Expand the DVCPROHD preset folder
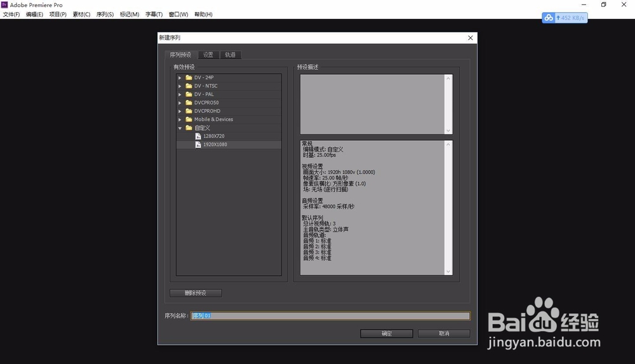635x364 pixels. pos(180,111)
